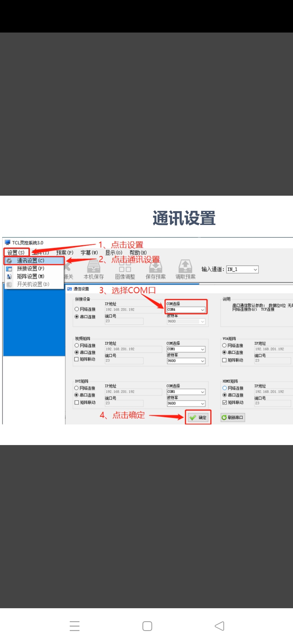This screenshot has width=293, height=644.
Task: Click the 本机保存 toolbar icon
Action: [x=94, y=266]
